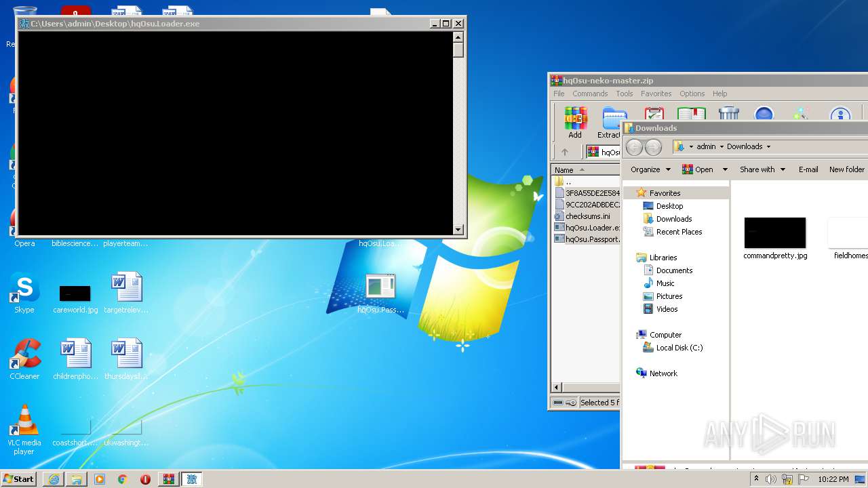Click the Add button in WinRAR toolbar
The image size is (868, 488).
click(575, 123)
